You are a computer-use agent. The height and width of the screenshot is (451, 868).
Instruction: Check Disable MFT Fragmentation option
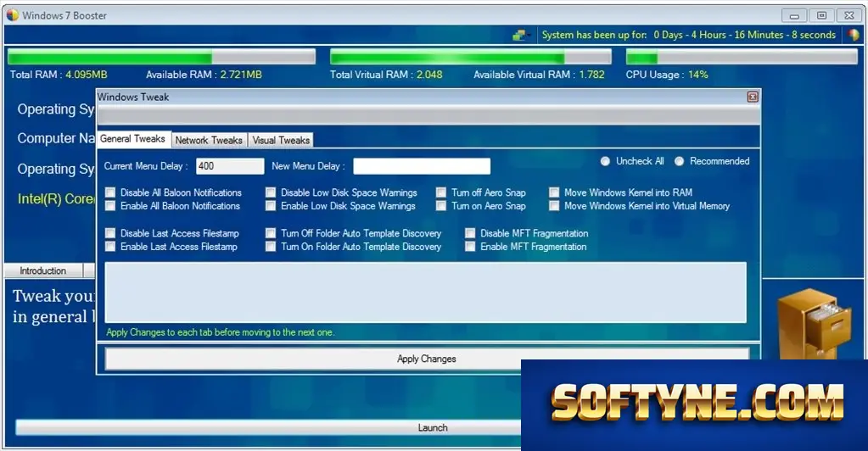470,233
